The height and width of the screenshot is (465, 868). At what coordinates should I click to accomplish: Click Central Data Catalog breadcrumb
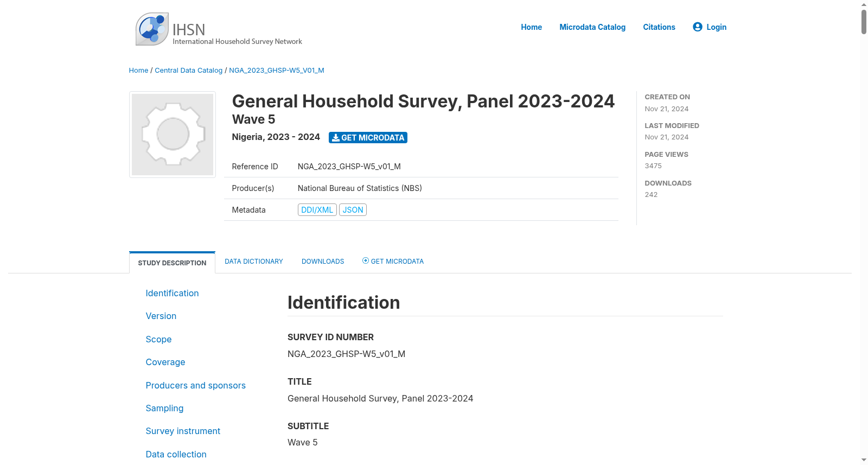click(x=189, y=71)
